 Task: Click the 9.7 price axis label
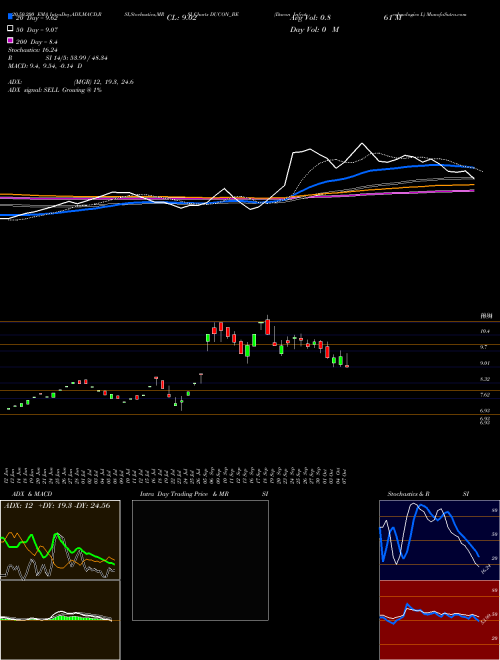[x=485, y=347]
